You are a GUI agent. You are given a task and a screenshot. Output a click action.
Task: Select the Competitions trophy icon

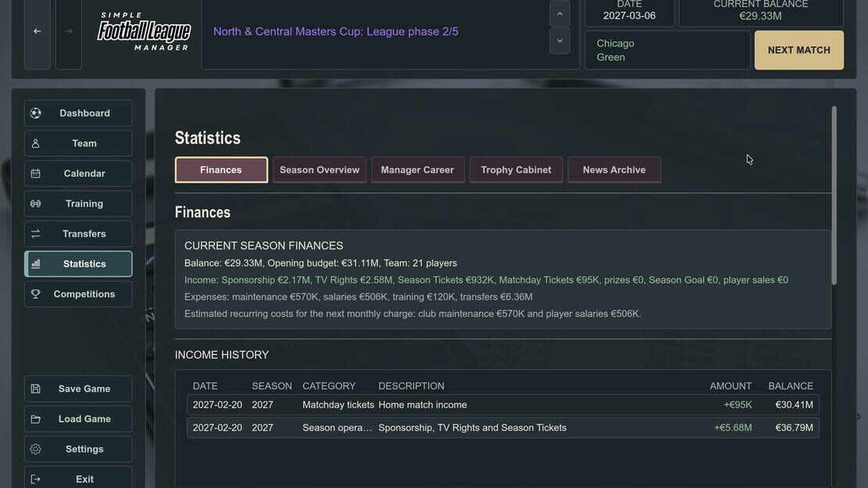(35, 294)
